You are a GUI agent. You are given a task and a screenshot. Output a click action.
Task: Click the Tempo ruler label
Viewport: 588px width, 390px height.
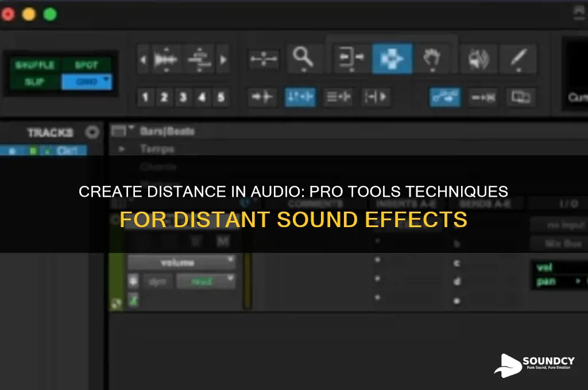157,149
